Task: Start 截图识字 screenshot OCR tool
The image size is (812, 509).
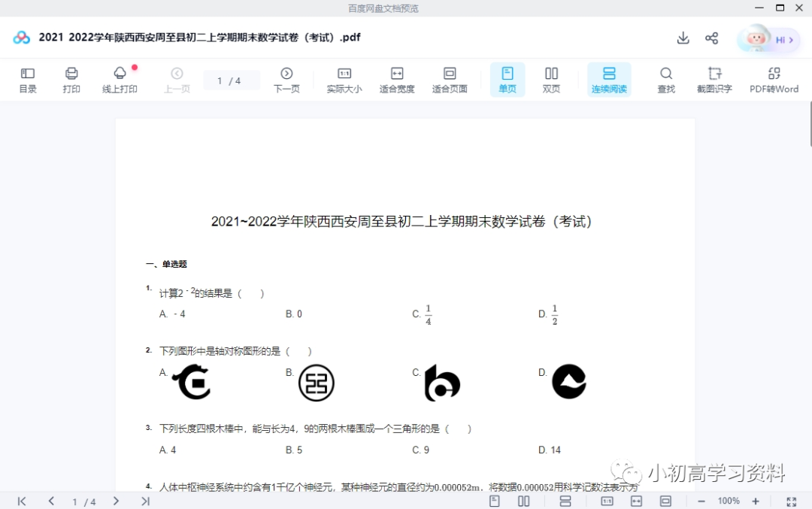Action: [x=715, y=80]
